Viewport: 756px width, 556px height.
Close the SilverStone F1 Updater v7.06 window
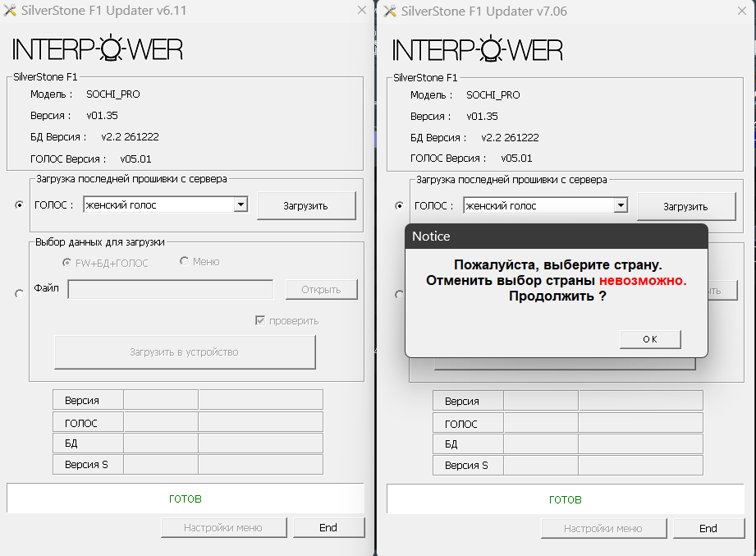741,11
